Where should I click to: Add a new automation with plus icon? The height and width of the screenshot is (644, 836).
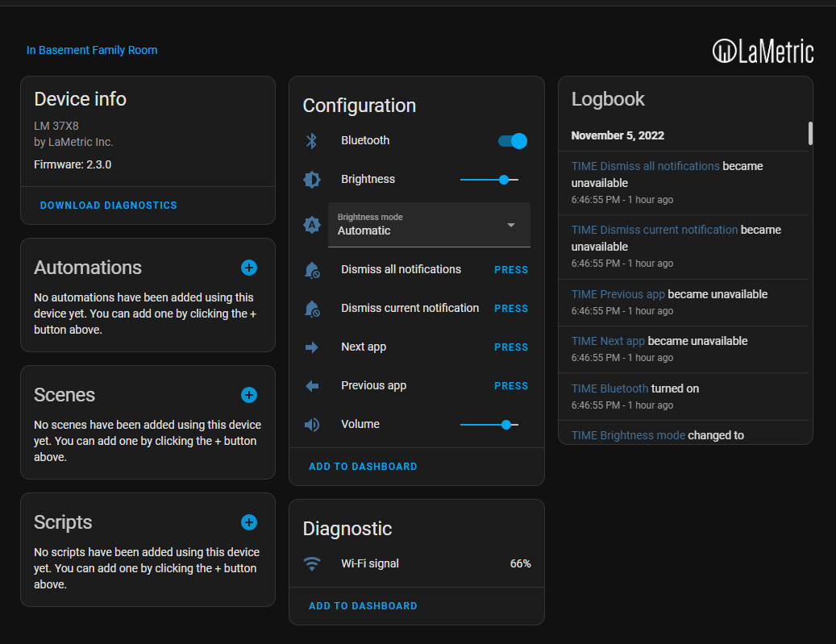[x=249, y=268]
